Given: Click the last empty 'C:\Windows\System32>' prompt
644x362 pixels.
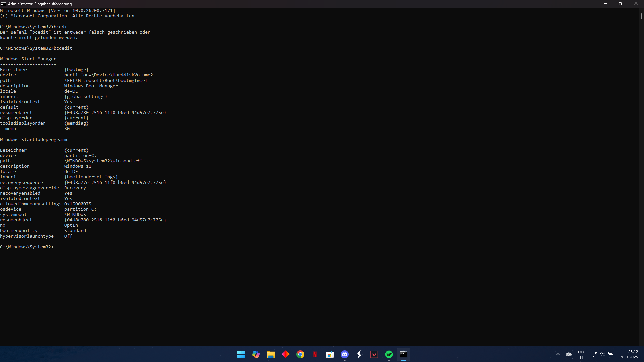Looking at the screenshot, I should [27, 247].
